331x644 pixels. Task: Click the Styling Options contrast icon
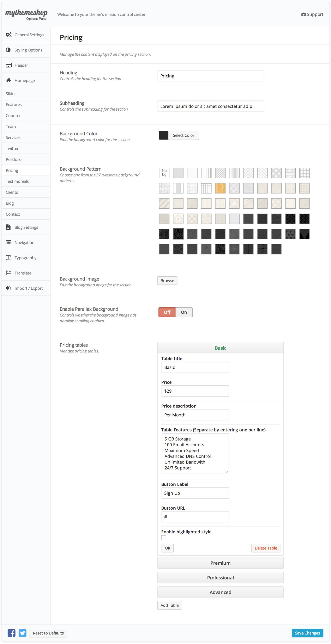pos(8,50)
